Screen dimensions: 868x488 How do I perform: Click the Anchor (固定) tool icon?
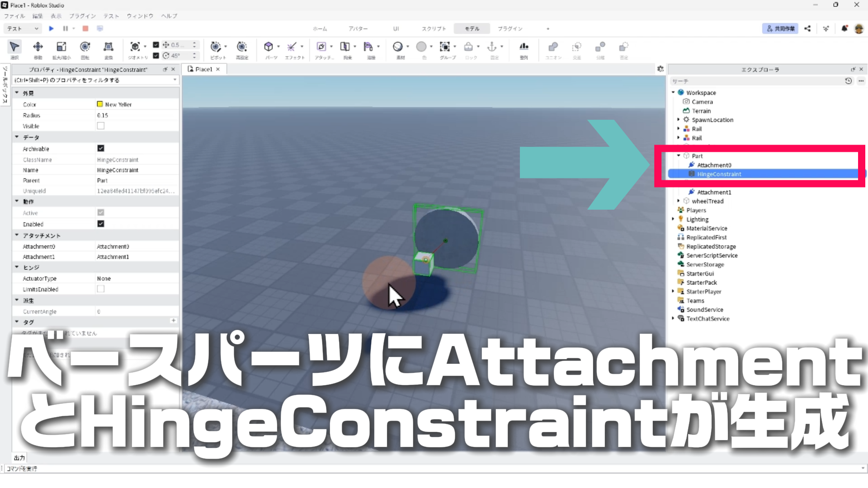(492, 47)
